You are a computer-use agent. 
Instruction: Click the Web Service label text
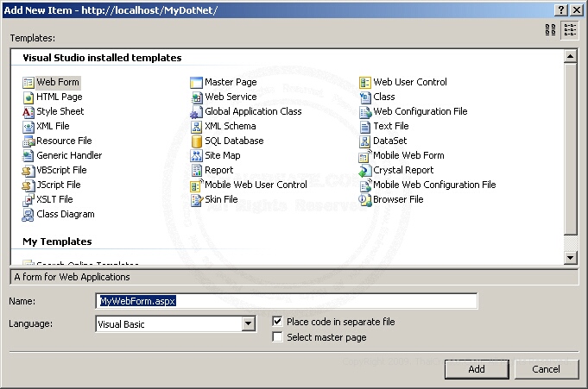[x=231, y=97]
